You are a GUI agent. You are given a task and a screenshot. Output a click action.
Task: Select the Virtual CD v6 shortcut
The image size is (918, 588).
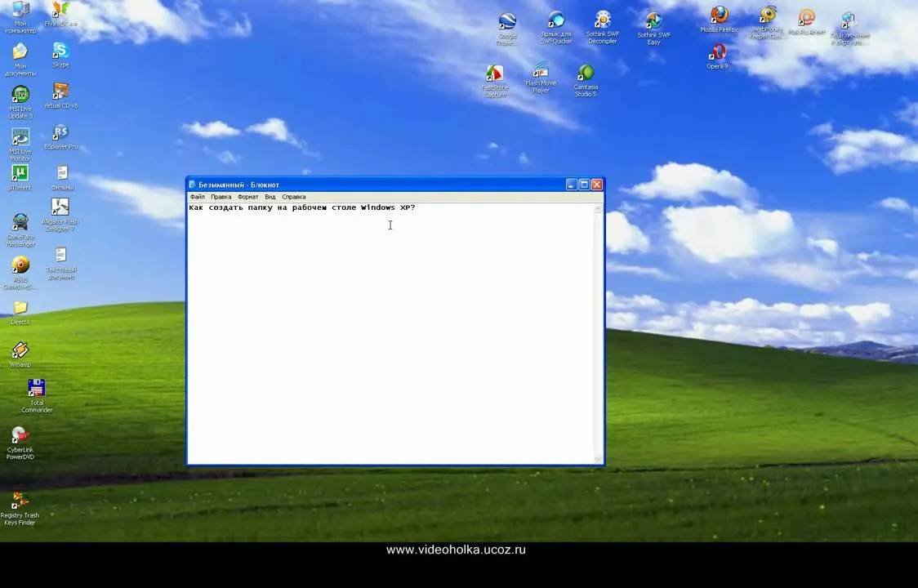61,96
